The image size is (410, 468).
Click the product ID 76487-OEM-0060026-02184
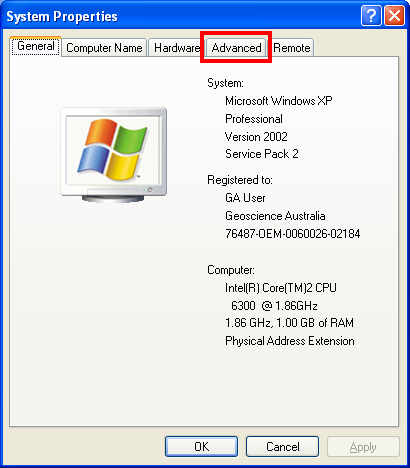pyautogui.click(x=293, y=234)
